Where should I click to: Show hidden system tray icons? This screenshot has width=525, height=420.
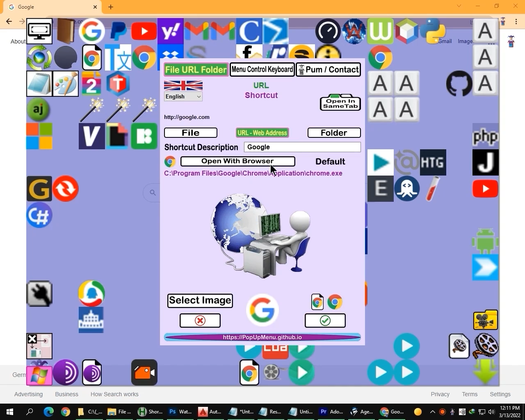coord(432,412)
